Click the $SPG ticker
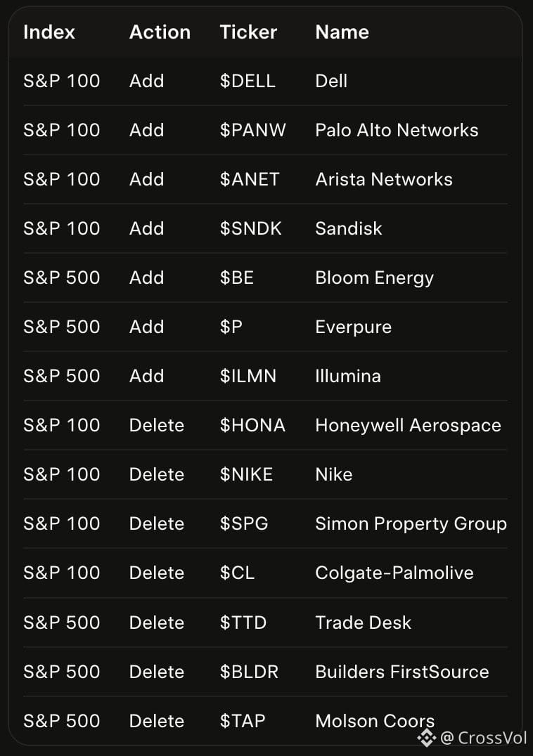533x756 pixels. (244, 523)
